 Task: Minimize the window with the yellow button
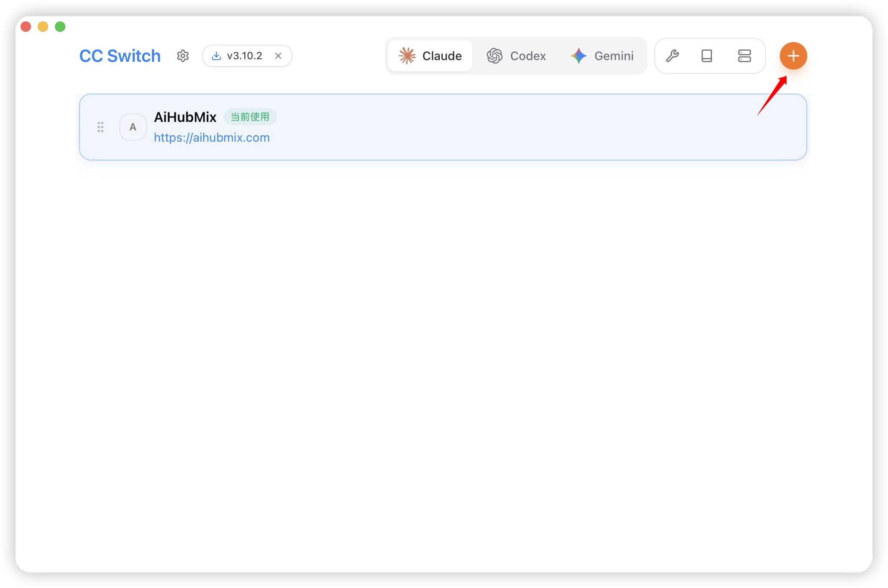coord(43,27)
